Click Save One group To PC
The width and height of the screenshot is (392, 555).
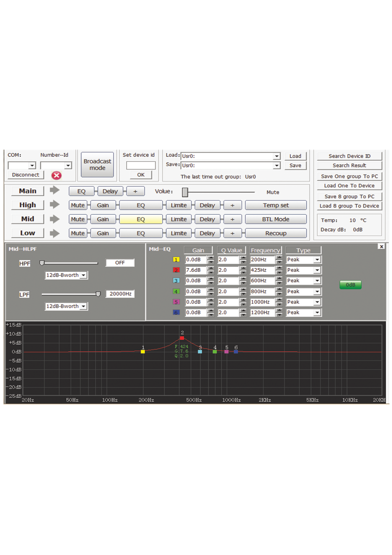(349, 176)
